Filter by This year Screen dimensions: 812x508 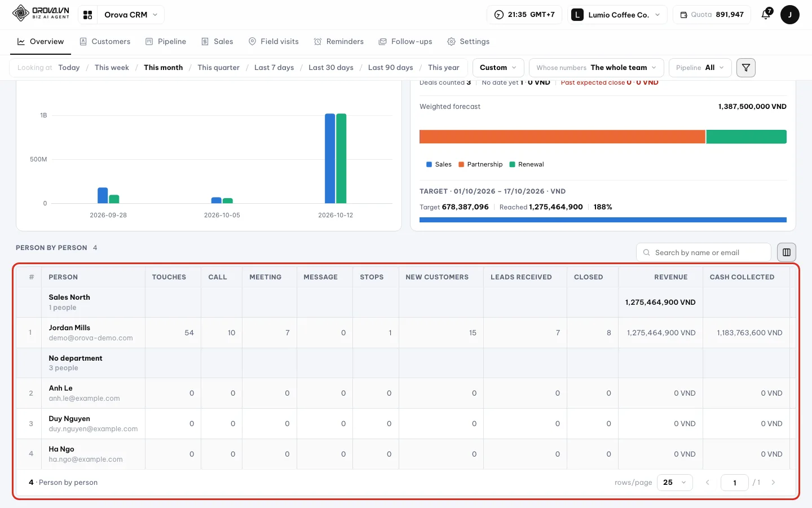pyautogui.click(x=444, y=68)
